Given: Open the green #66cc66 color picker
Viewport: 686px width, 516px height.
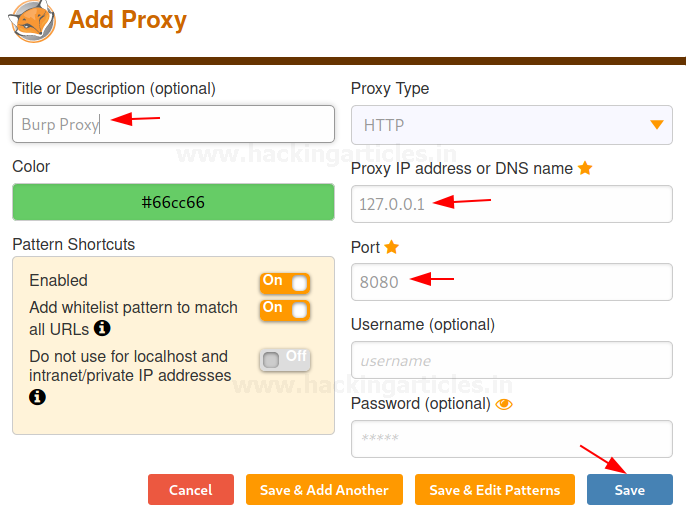Looking at the screenshot, I should pos(173,202).
